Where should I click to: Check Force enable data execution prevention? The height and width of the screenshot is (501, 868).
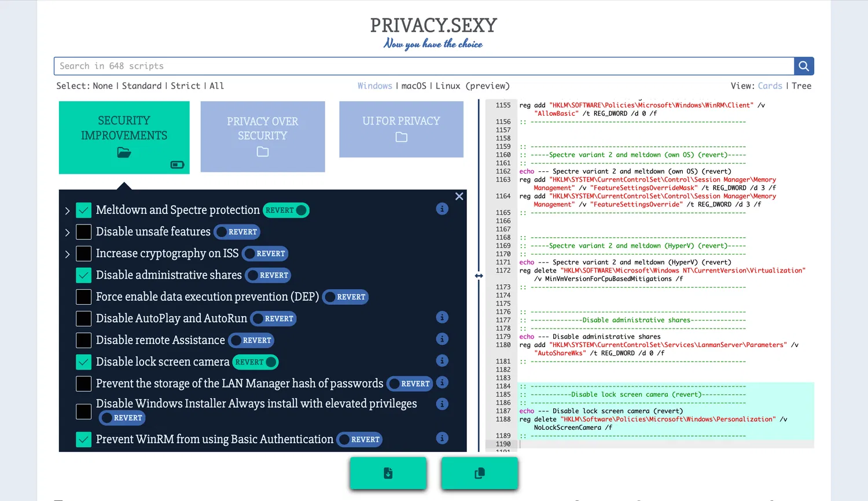(84, 297)
